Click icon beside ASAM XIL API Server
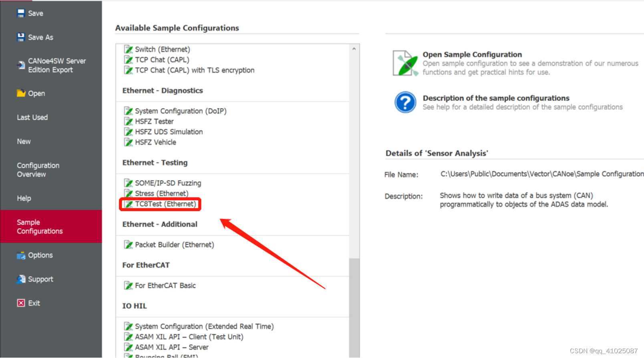The image size is (644, 358). click(129, 347)
